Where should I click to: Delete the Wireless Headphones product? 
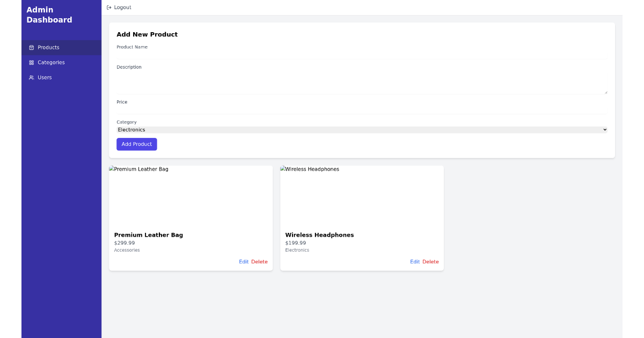point(431,261)
